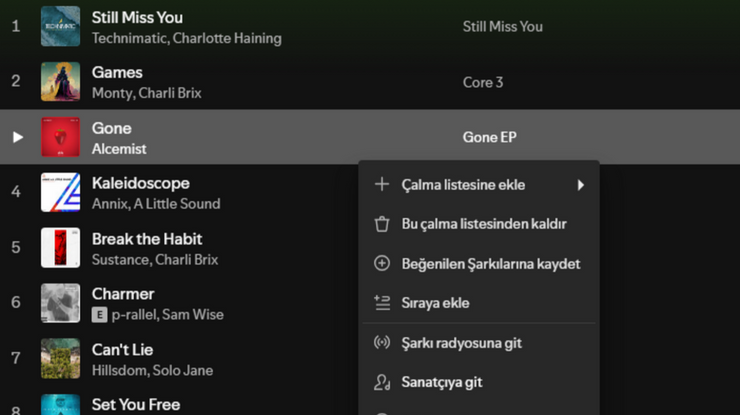
Task: Click the Break the Habit cover art
Action: [x=60, y=247]
